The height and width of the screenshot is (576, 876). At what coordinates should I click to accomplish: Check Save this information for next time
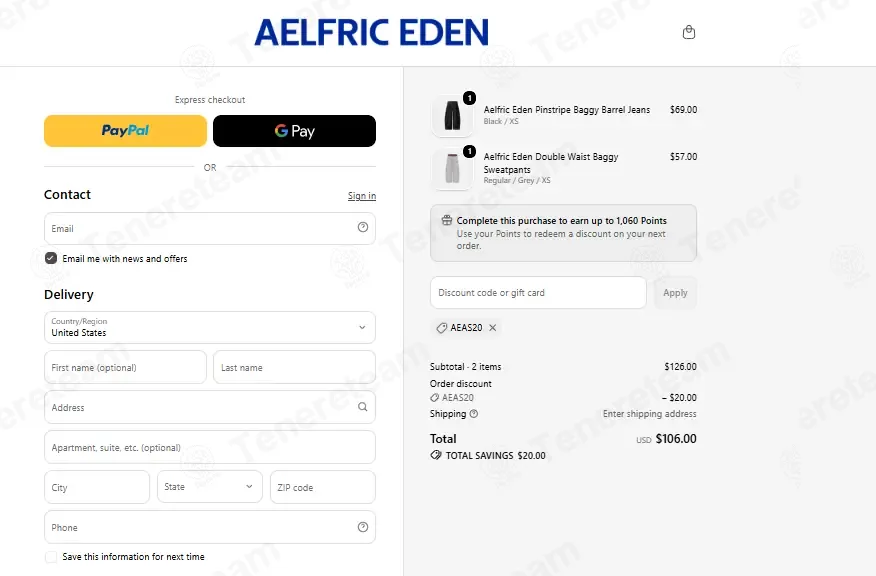(x=51, y=556)
